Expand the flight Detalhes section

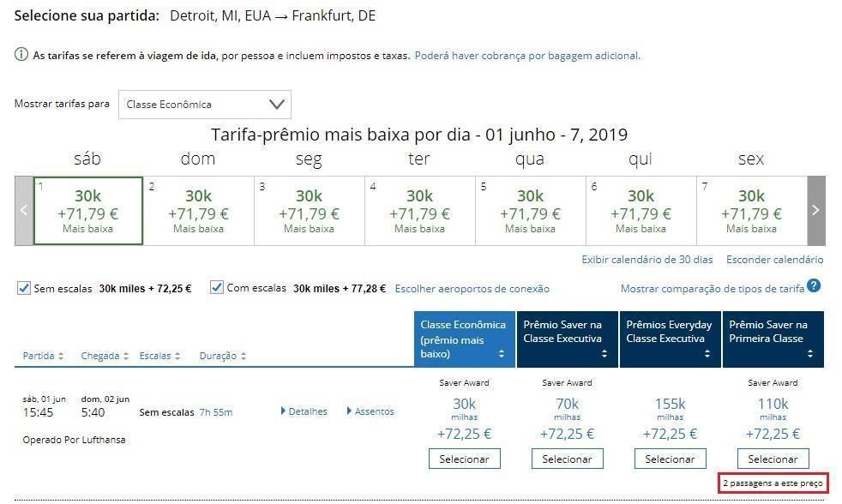click(x=304, y=411)
